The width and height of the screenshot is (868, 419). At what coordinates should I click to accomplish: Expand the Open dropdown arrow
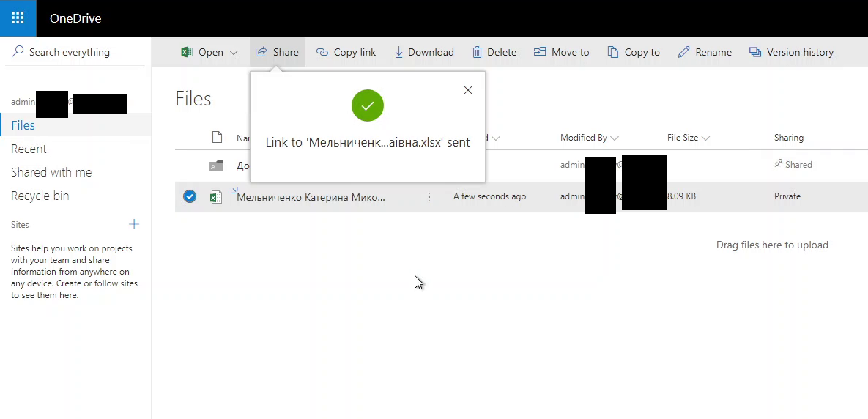(x=234, y=53)
